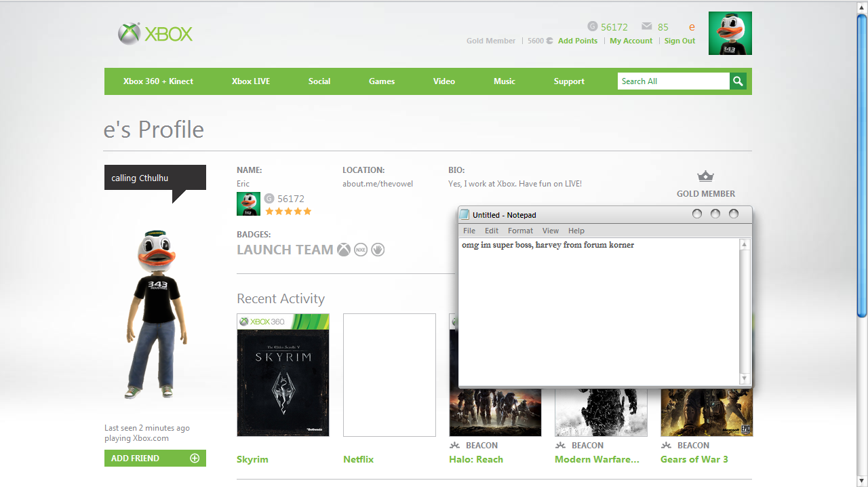Open Notepad View menu

click(x=551, y=231)
